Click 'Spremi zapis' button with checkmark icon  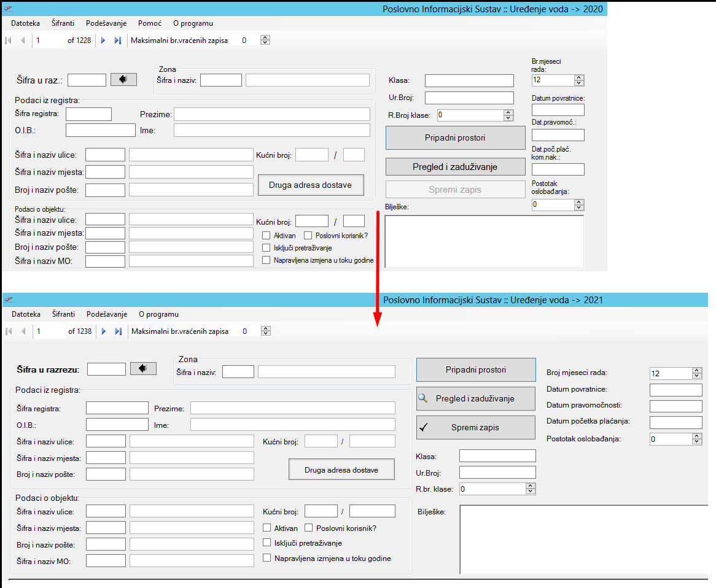475,427
